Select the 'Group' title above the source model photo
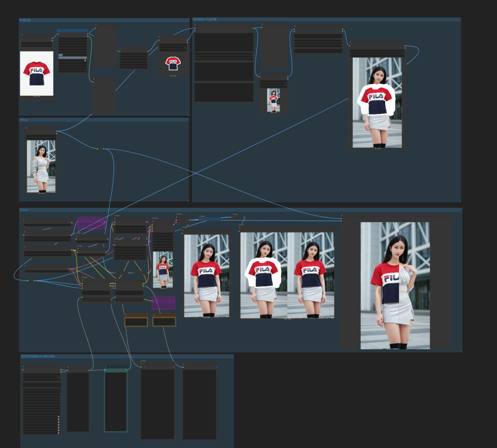497x448 pixels. 23,120
